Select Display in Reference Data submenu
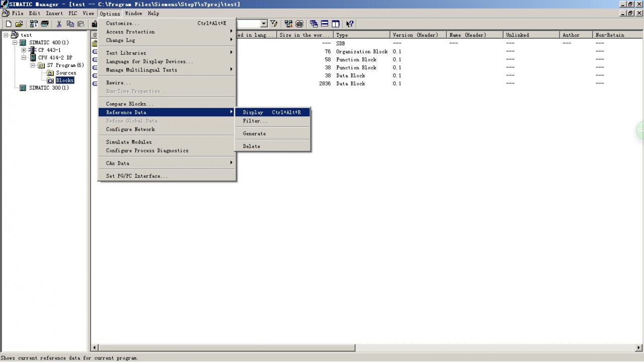The height and width of the screenshot is (362, 644). click(x=273, y=112)
